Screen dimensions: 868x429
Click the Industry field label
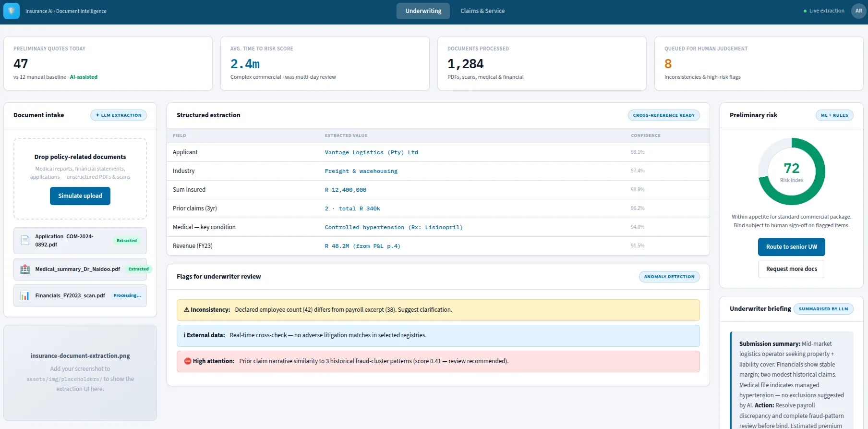point(184,171)
